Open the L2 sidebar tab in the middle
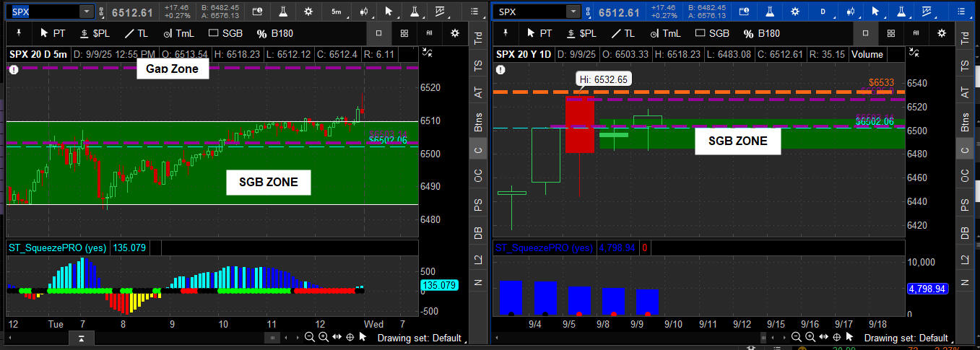980x350 pixels. tap(477, 258)
